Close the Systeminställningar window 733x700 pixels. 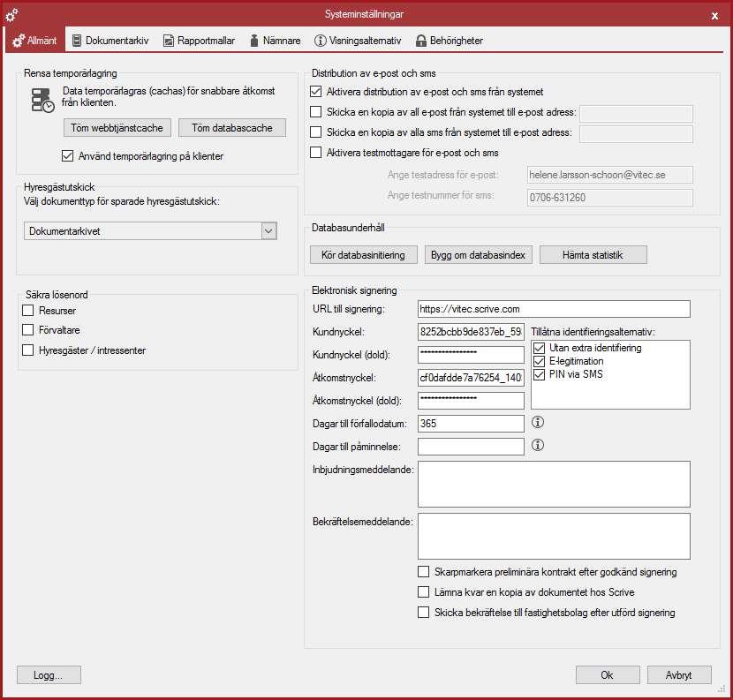(x=714, y=16)
